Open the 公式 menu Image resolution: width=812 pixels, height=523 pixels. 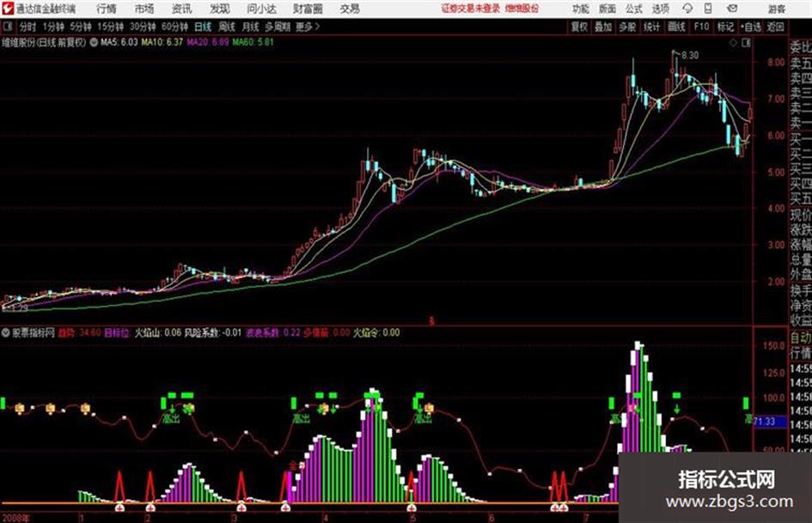tap(634, 9)
